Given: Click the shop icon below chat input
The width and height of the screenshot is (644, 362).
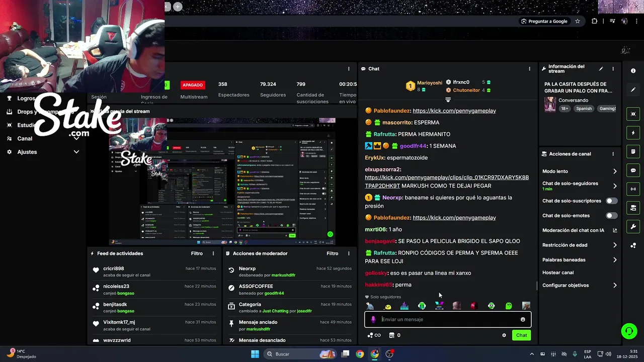Looking at the screenshot, I should 392,335.
